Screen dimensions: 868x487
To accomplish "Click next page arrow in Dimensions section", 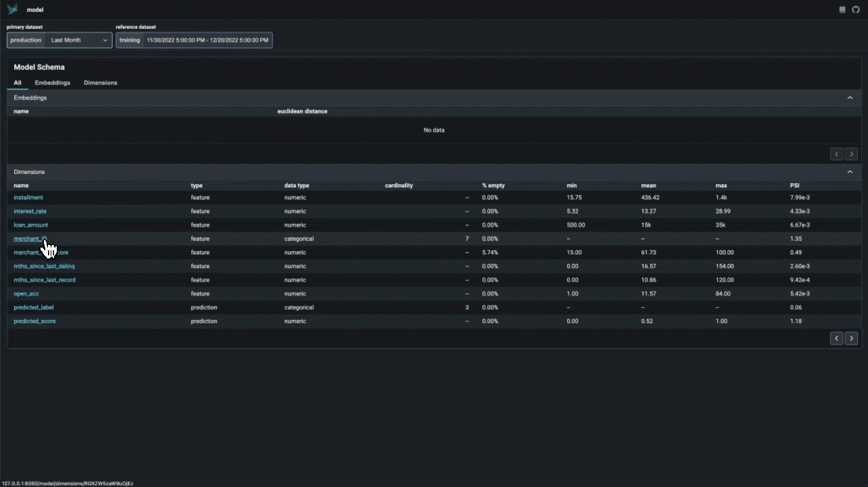I will coord(851,338).
